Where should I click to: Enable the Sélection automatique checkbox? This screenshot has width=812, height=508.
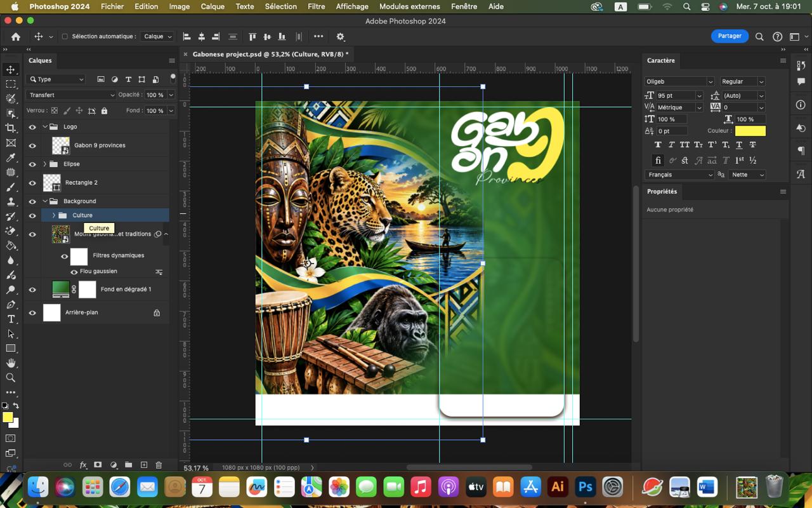click(x=65, y=37)
